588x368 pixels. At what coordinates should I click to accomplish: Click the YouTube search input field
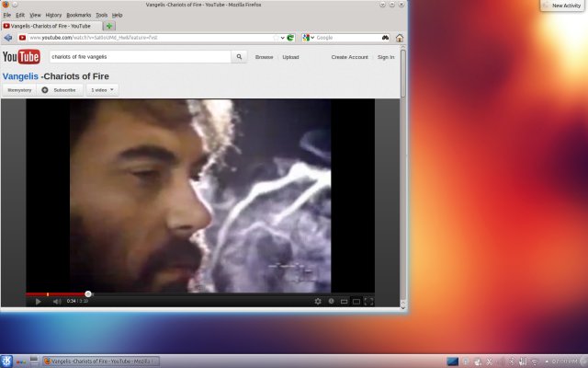click(141, 57)
